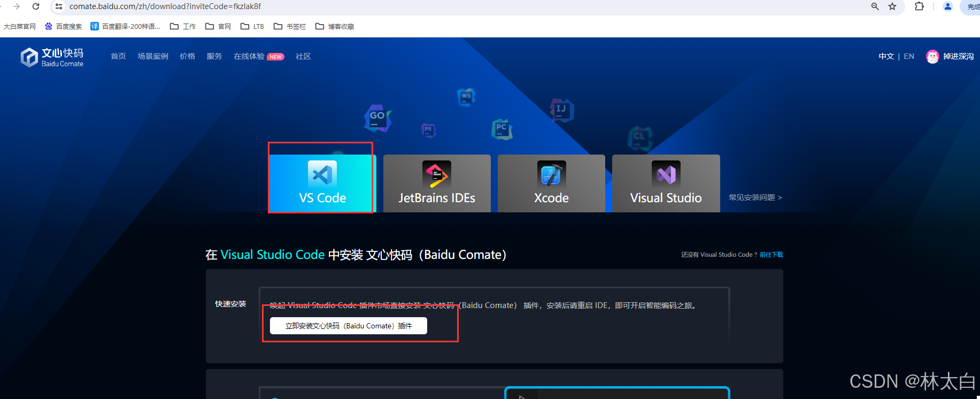This screenshot has width=980, height=399.
Task: Open 场景案例 navigation item
Action: click(153, 56)
